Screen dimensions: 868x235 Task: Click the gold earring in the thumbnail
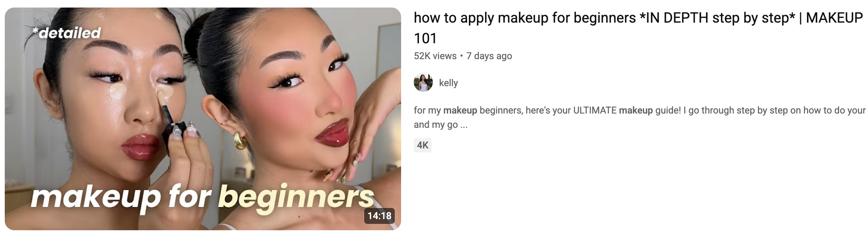pos(239,141)
